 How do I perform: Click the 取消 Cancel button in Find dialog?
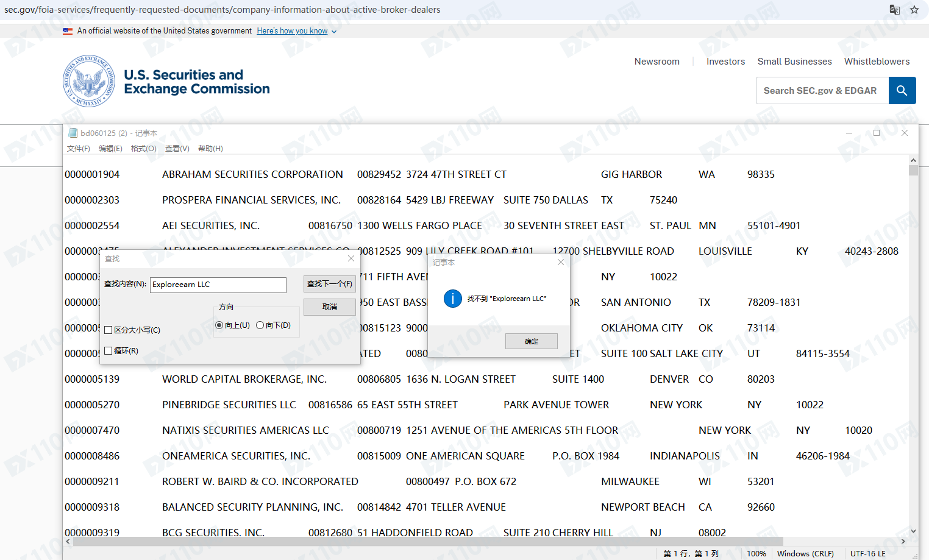click(330, 307)
